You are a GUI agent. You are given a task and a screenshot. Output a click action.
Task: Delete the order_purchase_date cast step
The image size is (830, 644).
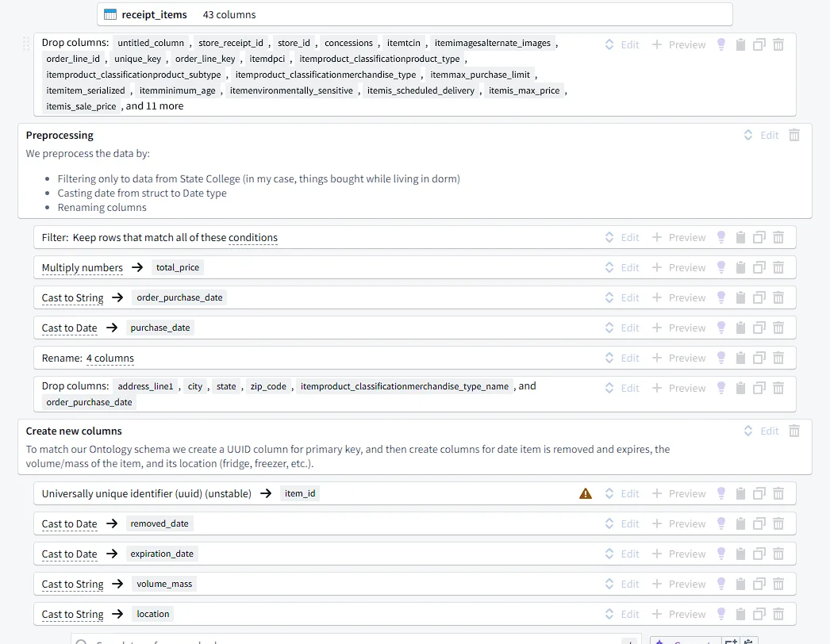click(778, 297)
